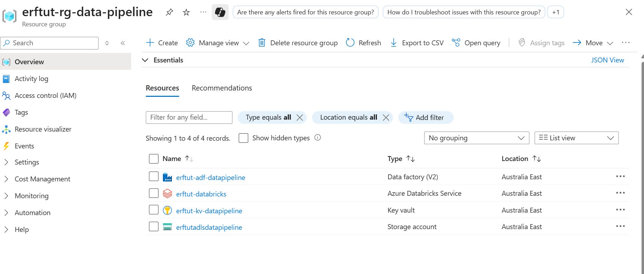The image size is (644, 274).
Task: Pin the resource group to dashboard
Action: pyautogui.click(x=169, y=12)
